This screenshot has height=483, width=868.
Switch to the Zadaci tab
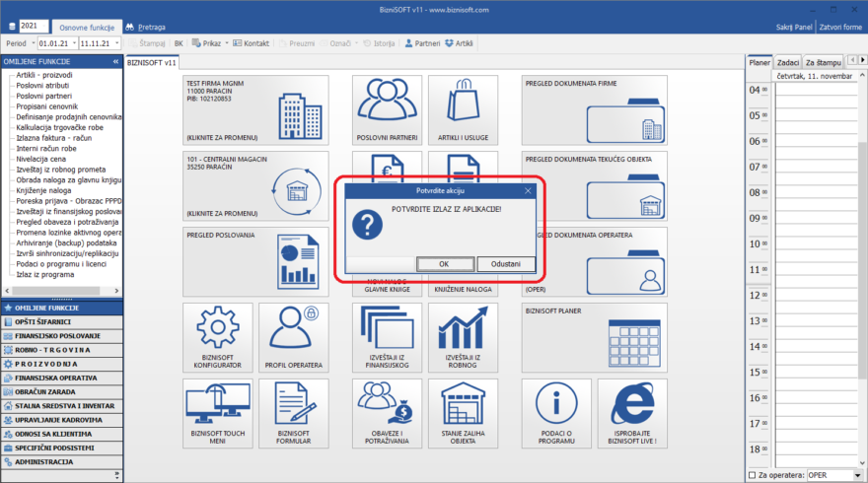pyautogui.click(x=787, y=62)
